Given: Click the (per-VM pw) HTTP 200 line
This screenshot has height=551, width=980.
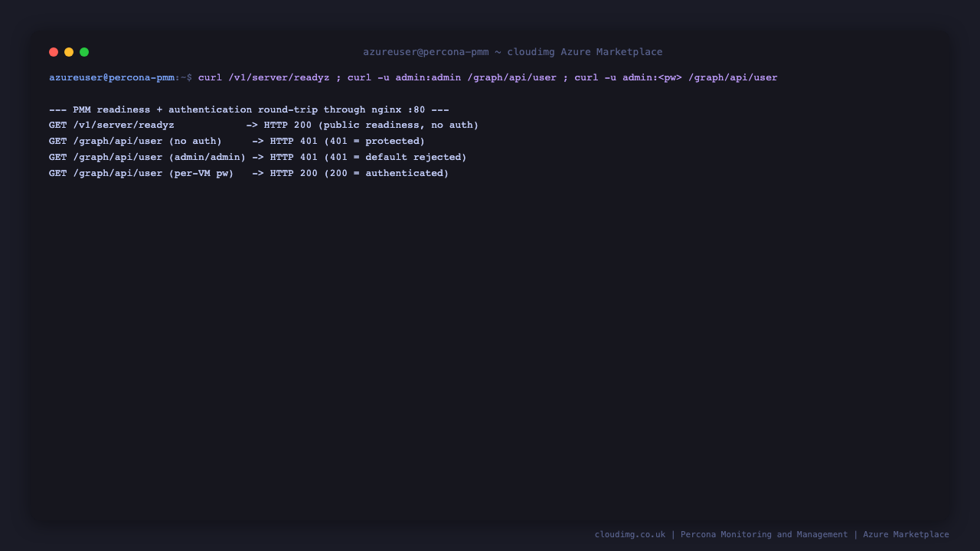Looking at the screenshot, I should tap(249, 174).
